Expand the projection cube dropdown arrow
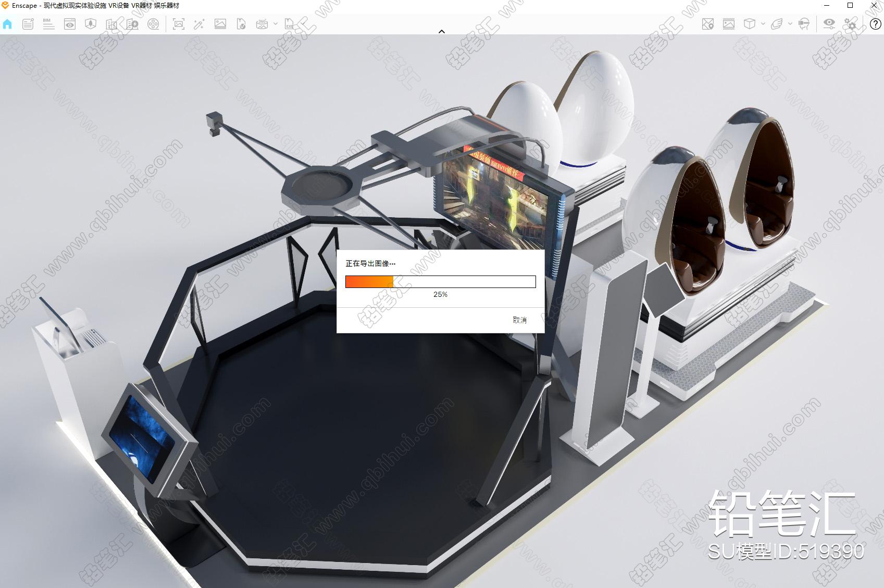Image resolution: width=884 pixels, height=588 pixels. tap(763, 24)
